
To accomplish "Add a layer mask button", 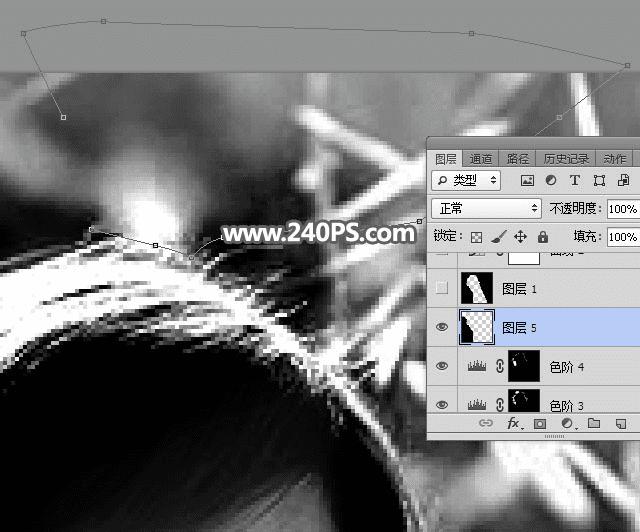I will [540, 424].
